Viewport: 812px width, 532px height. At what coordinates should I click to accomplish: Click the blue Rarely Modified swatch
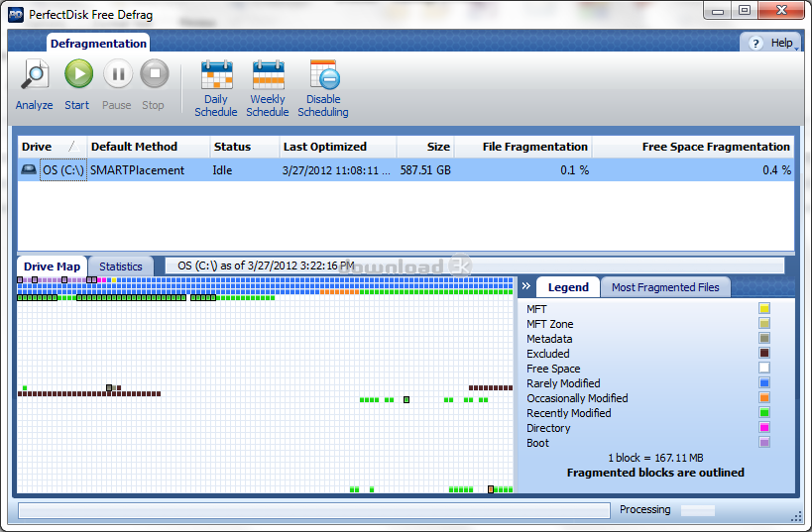tap(764, 382)
